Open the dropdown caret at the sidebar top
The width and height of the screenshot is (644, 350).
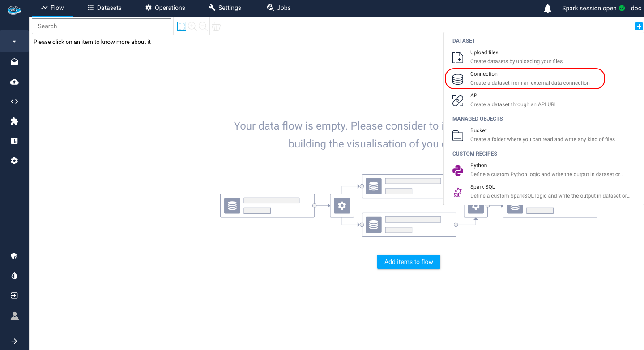14,42
